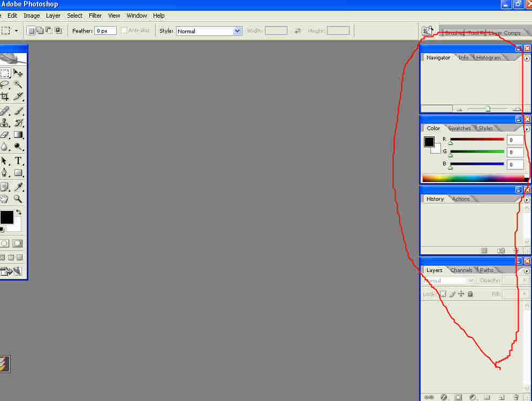The image size is (532, 401).
Task: Pick the Lasso tool
Action: (x=5, y=85)
